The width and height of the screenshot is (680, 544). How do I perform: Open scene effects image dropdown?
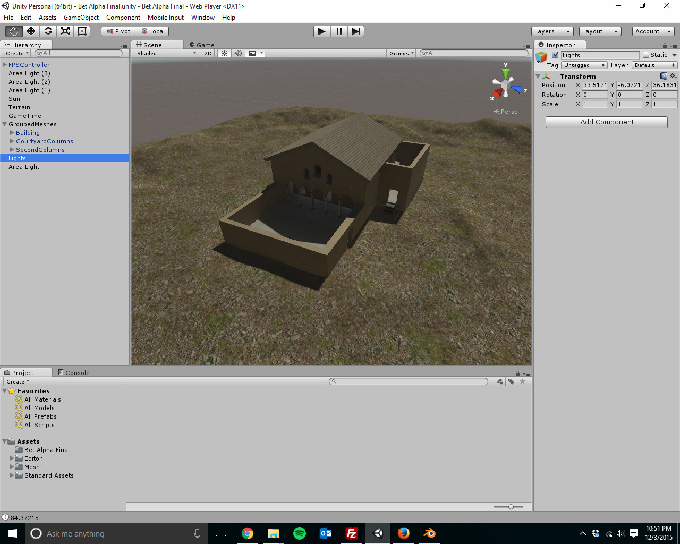click(x=255, y=53)
